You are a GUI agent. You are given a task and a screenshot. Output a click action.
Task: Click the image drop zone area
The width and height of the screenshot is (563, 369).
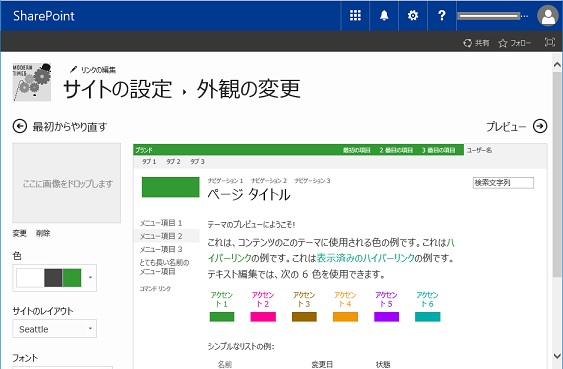(x=67, y=183)
